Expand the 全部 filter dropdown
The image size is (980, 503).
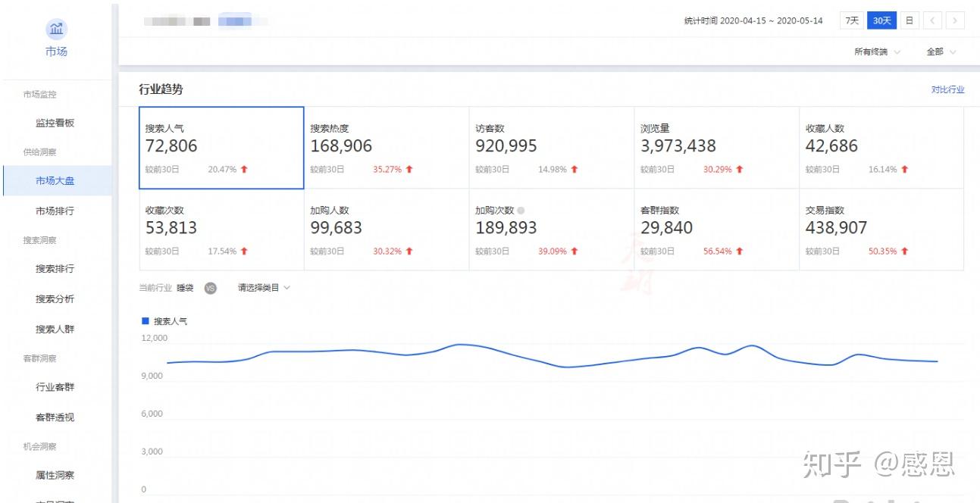coord(941,52)
